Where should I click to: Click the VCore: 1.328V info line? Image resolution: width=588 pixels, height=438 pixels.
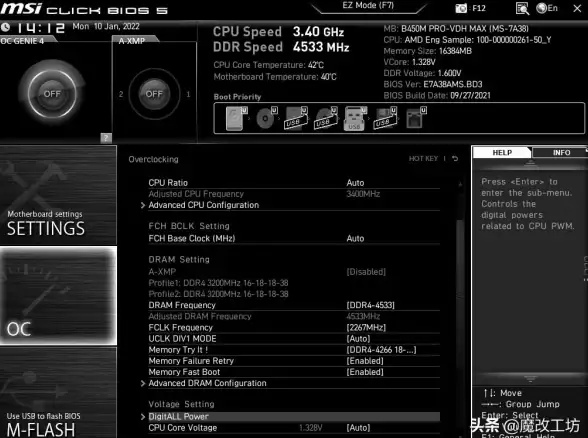[x=409, y=62]
